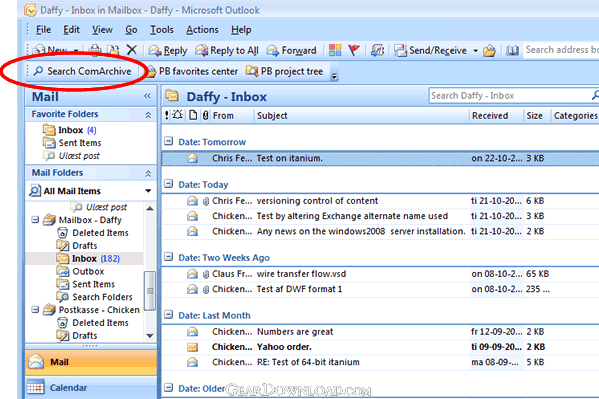Click the Move to Folder icon
This screenshot has width=599, height=399.
(113, 50)
